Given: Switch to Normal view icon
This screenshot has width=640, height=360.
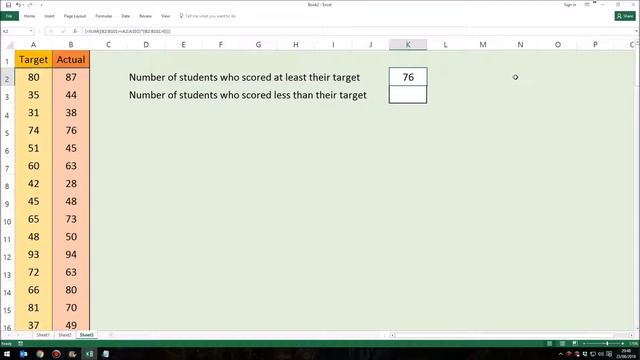Looking at the screenshot, I should point(549,344).
